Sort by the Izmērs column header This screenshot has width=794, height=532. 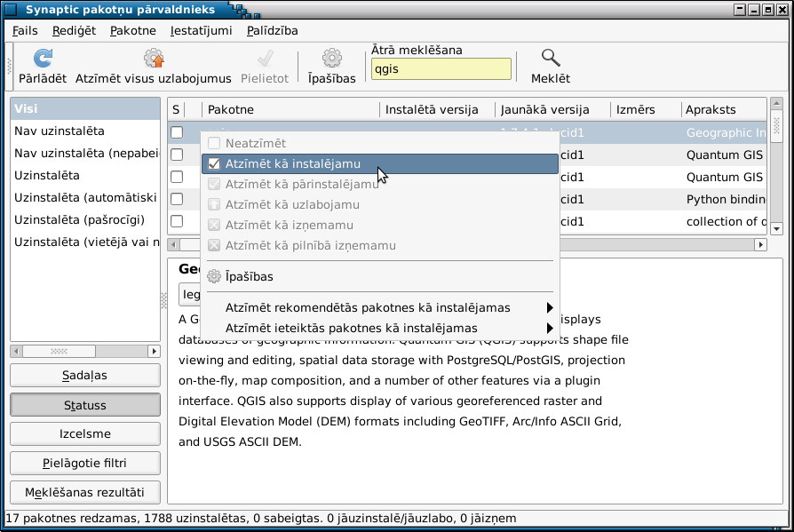coord(646,110)
